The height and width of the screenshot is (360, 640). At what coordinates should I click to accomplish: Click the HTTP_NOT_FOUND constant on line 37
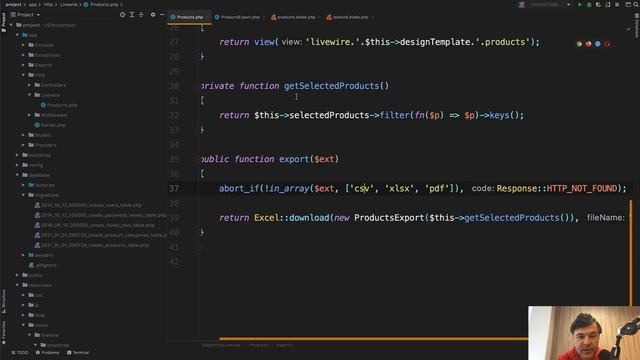click(582, 188)
